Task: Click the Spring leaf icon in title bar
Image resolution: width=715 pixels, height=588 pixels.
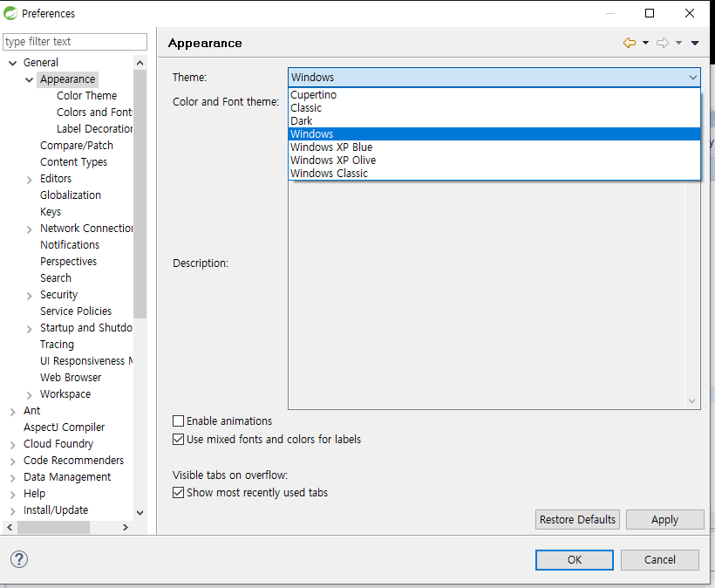Action: click(x=10, y=13)
